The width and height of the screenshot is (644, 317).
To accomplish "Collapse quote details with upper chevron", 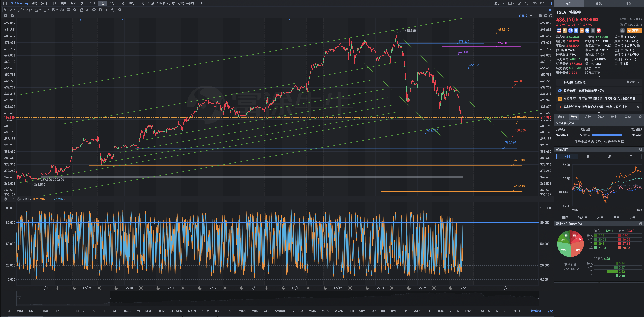I will point(599,77).
